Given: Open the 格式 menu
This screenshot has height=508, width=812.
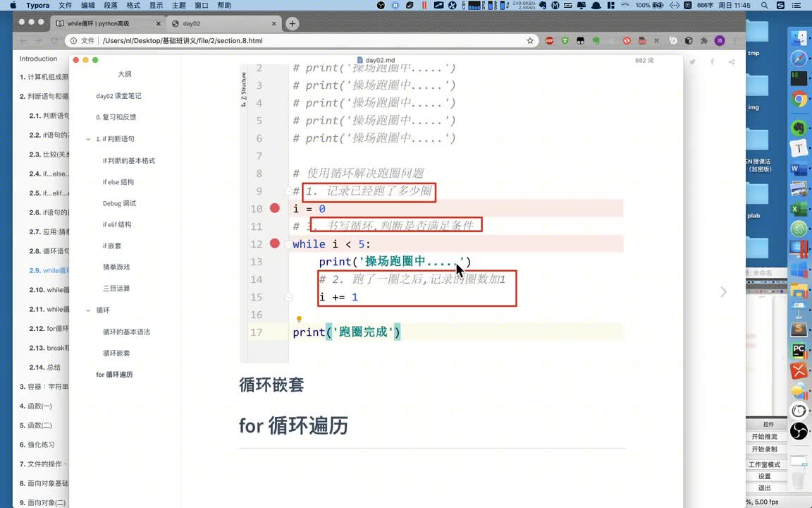Looking at the screenshot, I should tap(133, 5).
